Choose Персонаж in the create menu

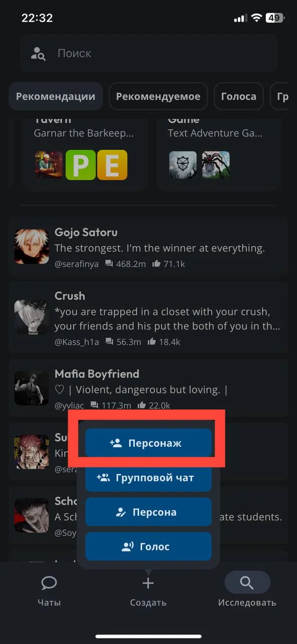[148, 443]
